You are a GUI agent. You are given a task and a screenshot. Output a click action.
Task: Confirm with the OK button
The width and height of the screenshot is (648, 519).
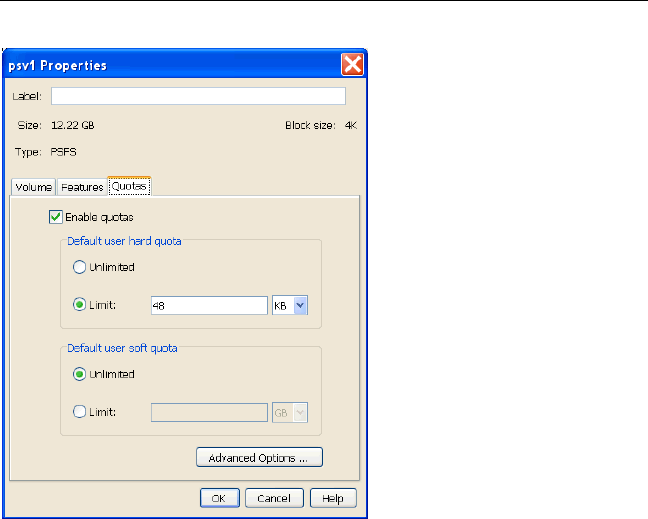[x=219, y=498]
